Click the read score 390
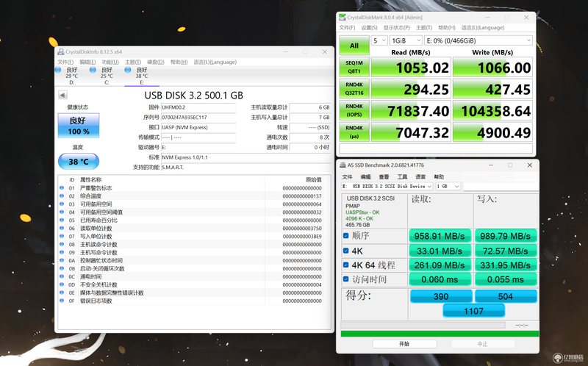Image resolution: width=588 pixels, height=366 pixels. (441, 296)
